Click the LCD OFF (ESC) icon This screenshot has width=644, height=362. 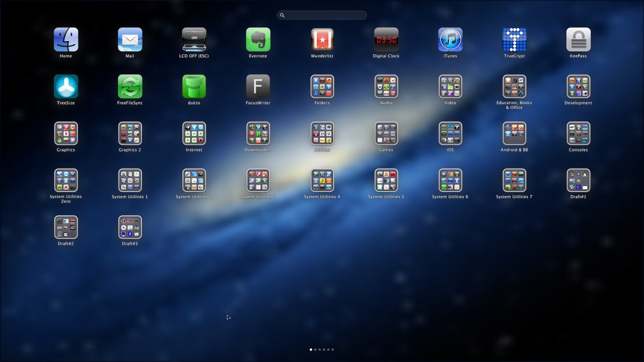click(x=194, y=40)
